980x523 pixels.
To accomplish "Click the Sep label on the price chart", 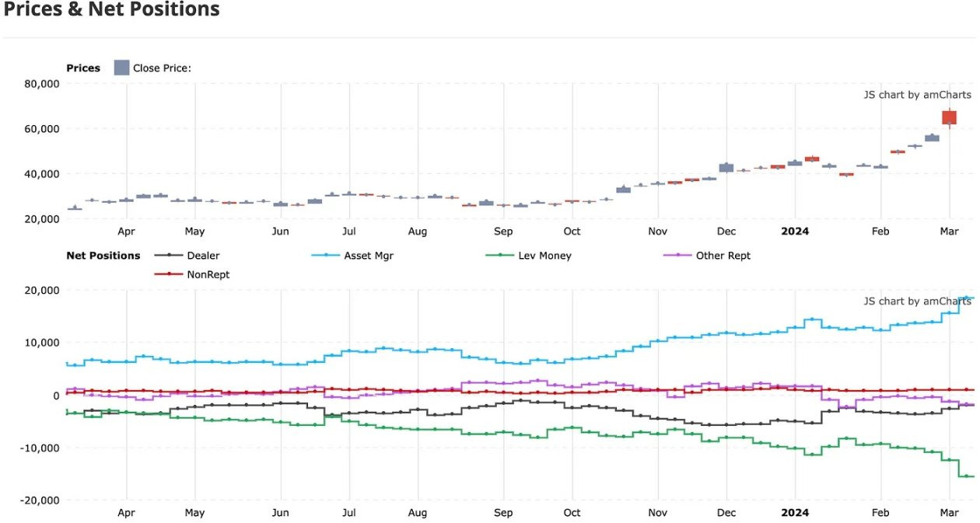I will (503, 231).
